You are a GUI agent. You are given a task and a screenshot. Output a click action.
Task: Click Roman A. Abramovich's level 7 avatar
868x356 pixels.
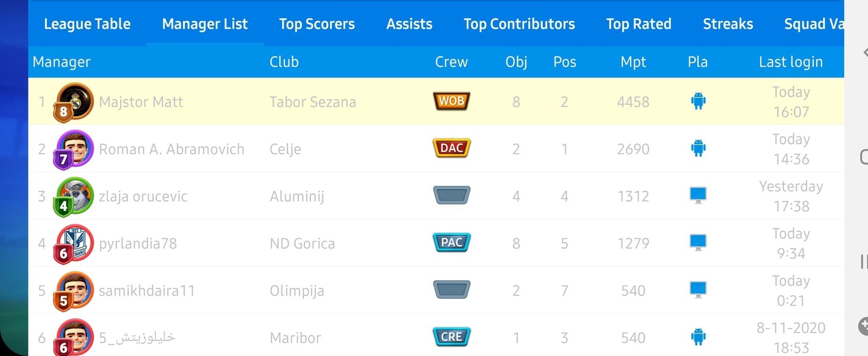coord(74,149)
